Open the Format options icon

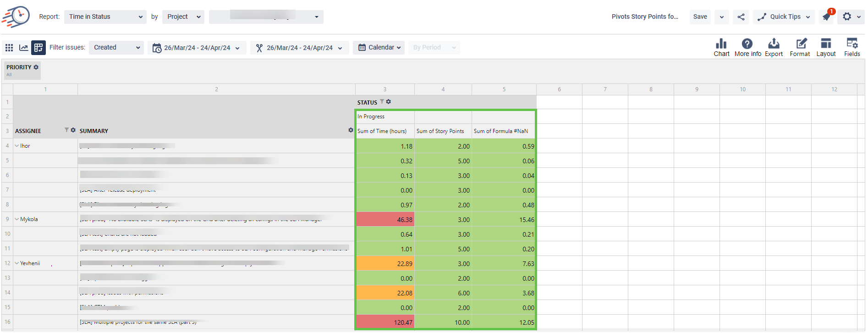[800, 44]
